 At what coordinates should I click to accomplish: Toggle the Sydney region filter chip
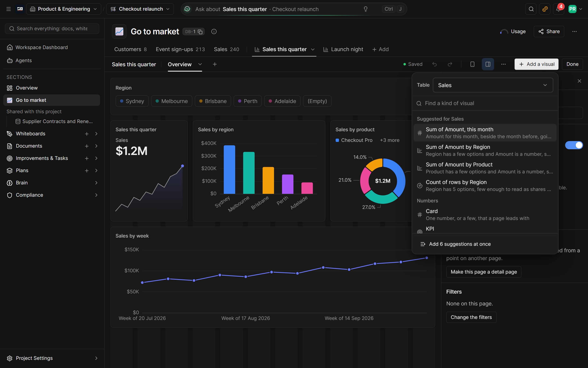pyautogui.click(x=132, y=101)
